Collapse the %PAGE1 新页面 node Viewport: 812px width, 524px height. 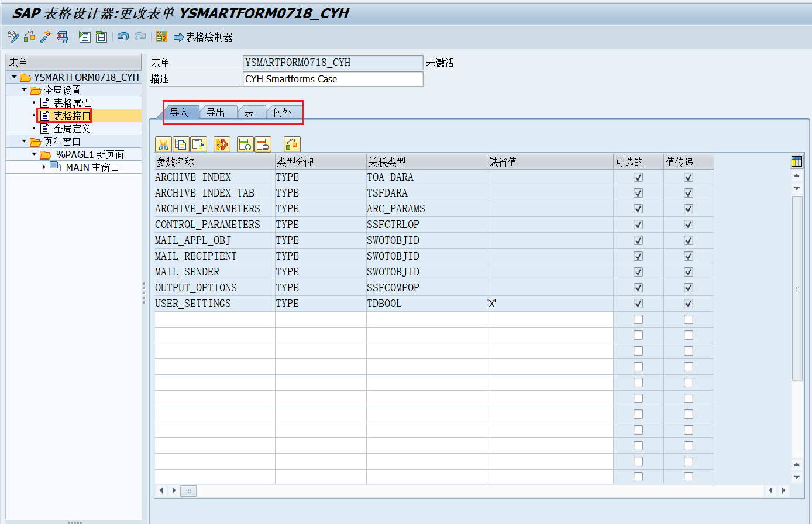pyautogui.click(x=35, y=154)
